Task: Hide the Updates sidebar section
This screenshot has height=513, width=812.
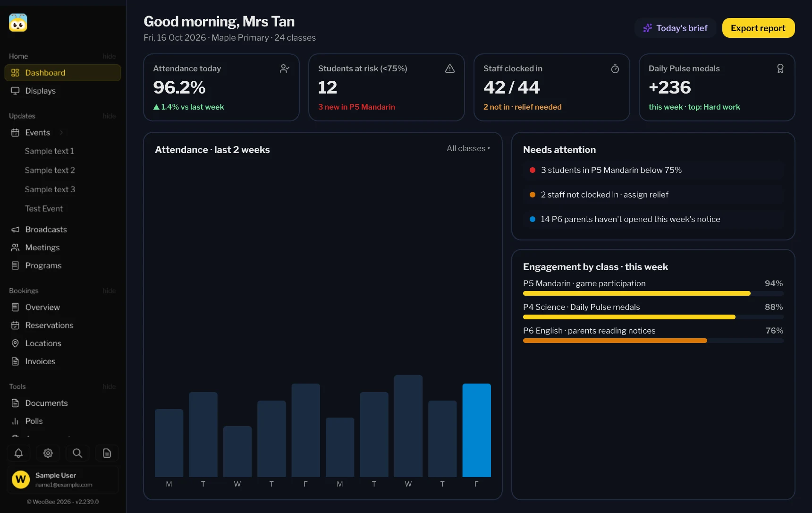Action: coord(109,116)
